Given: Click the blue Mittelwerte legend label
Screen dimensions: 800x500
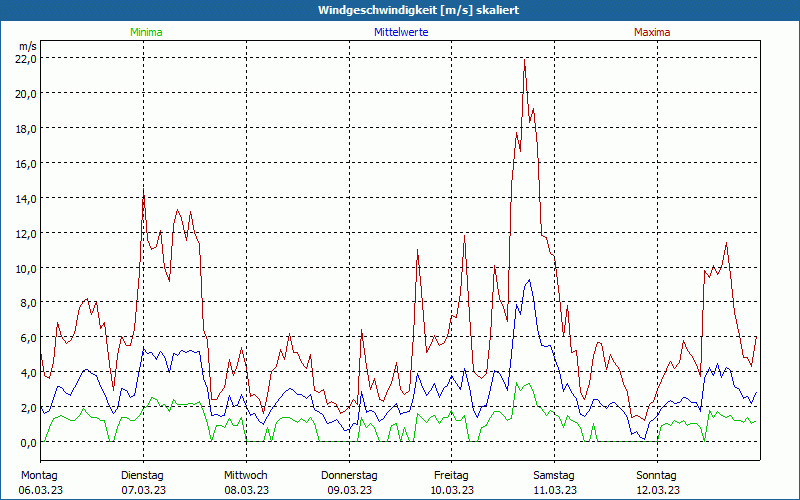Looking at the screenshot, I should coord(401,32).
